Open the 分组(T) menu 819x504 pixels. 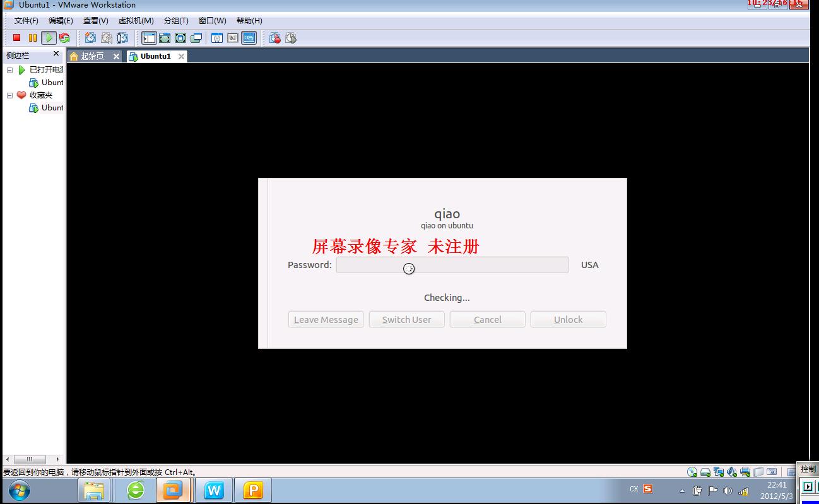[176, 21]
